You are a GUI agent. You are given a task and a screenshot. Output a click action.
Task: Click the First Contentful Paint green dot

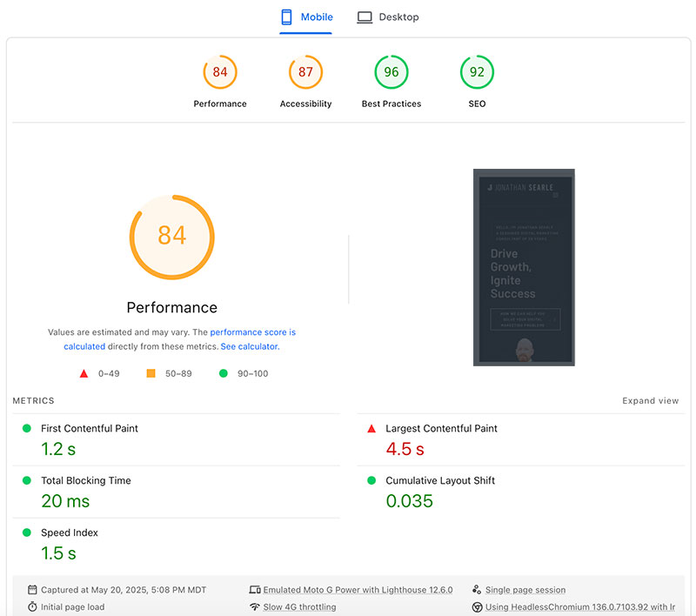[x=27, y=428]
